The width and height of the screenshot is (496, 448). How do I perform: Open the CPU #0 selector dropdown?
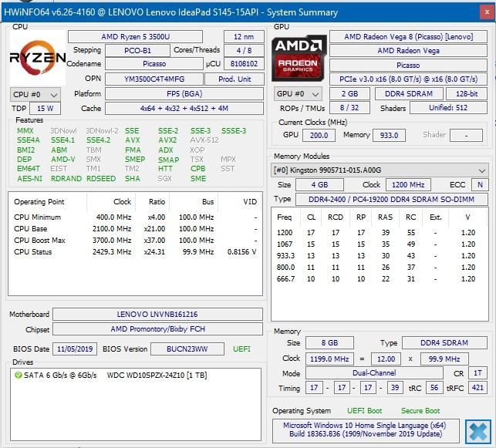tap(35, 95)
